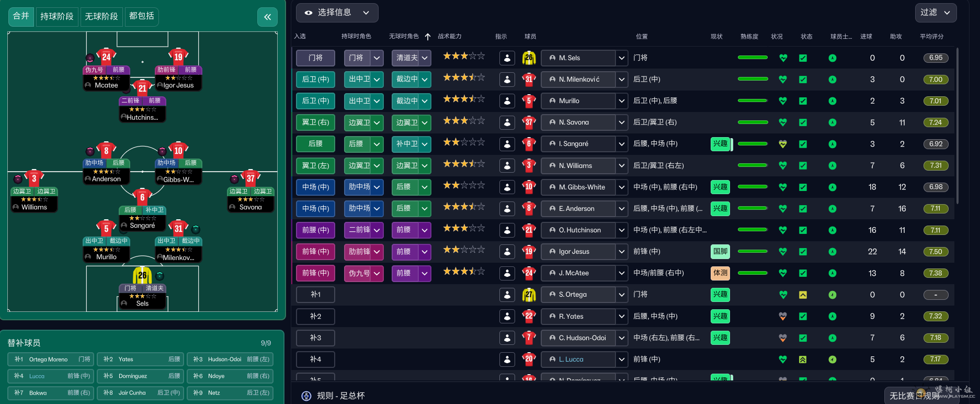
Task: Click the yellow heart condition icon for I. Sangaré
Action: coord(783,144)
